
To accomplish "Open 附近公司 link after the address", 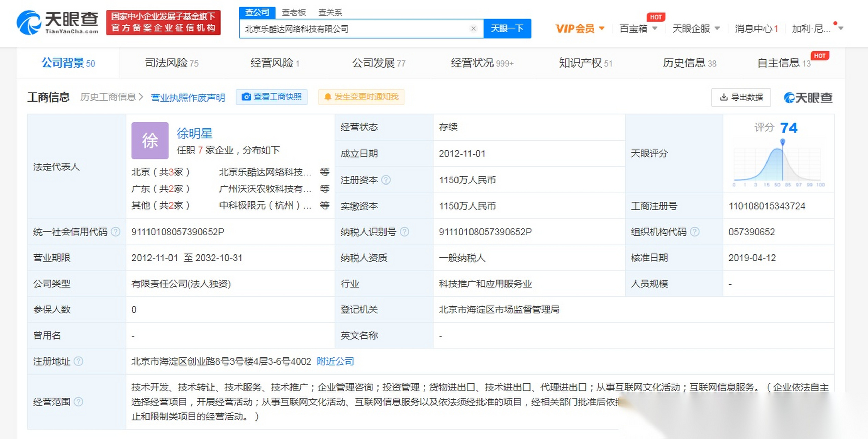I will click(x=335, y=361).
